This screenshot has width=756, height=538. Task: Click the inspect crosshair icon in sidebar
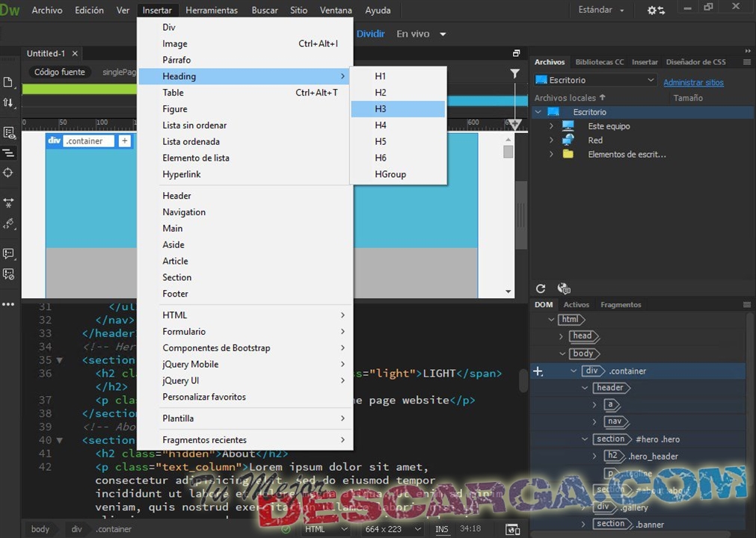click(8, 173)
